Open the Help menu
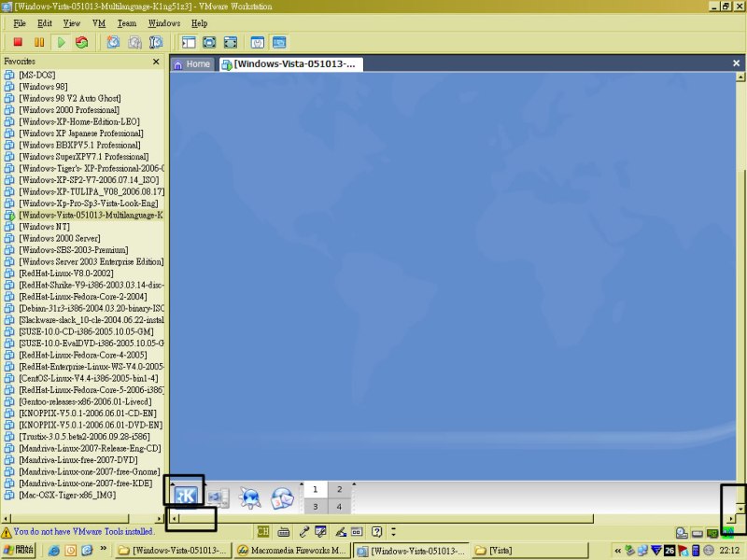 [x=199, y=23]
